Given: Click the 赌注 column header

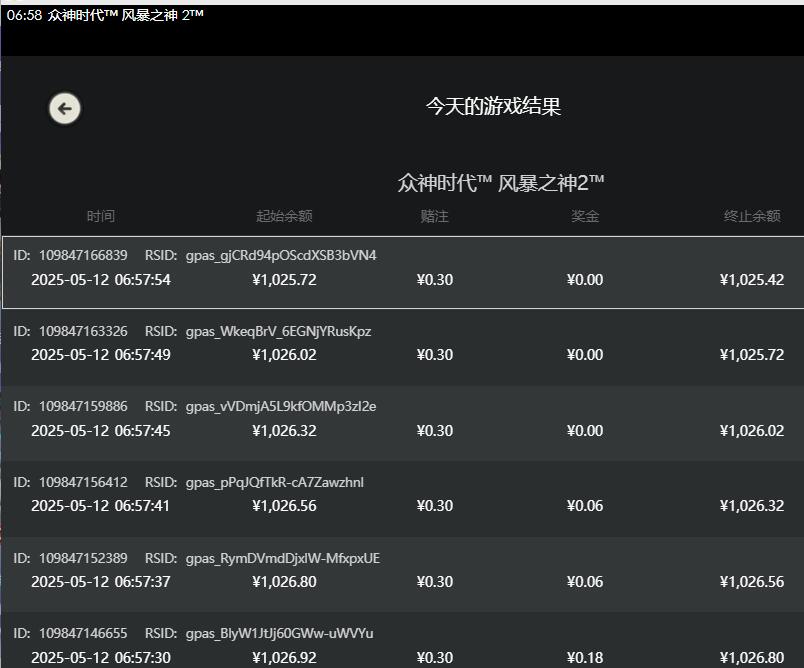Looking at the screenshot, I should point(434,216).
